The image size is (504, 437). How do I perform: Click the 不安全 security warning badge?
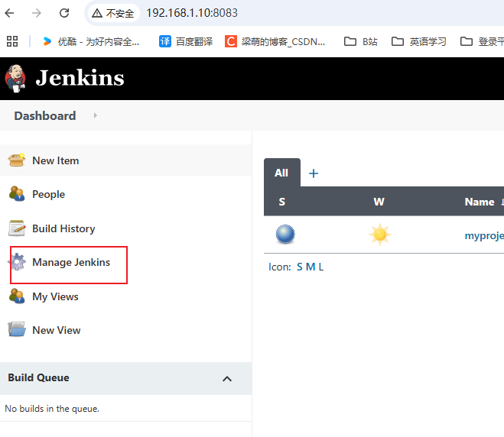[113, 13]
